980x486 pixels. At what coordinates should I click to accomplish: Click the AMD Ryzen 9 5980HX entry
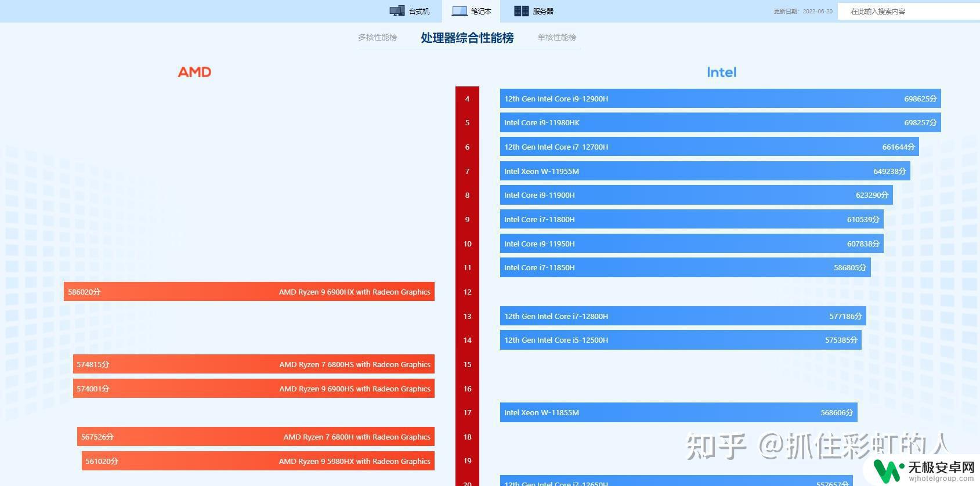(258, 461)
